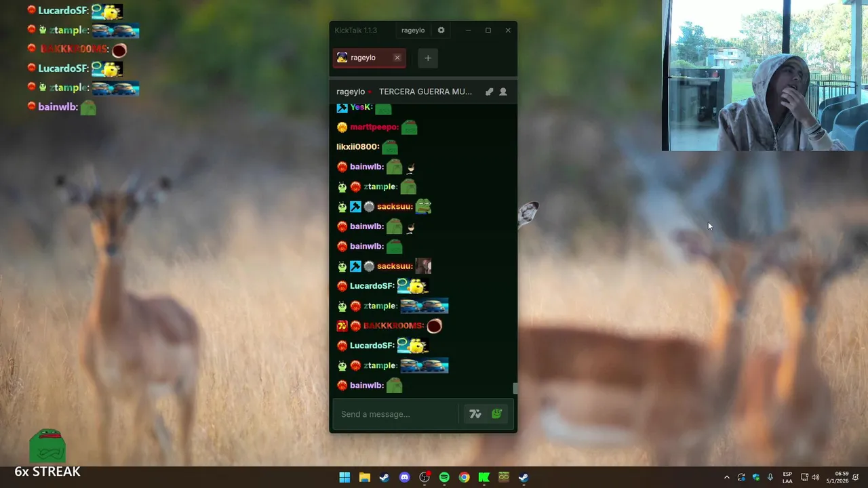Image resolution: width=868 pixels, height=488 pixels.
Task: Click BAKKKROOMS ball emote in KickTalk chat
Action: coord(435,326)
